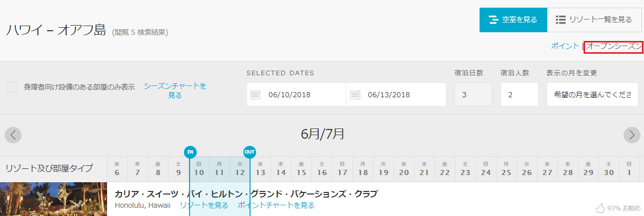Screen dimensions: 644x216
Task: Toggle 身障者向け設備のある部屋のみ表示 checkbox
Action: coord(12,87)
